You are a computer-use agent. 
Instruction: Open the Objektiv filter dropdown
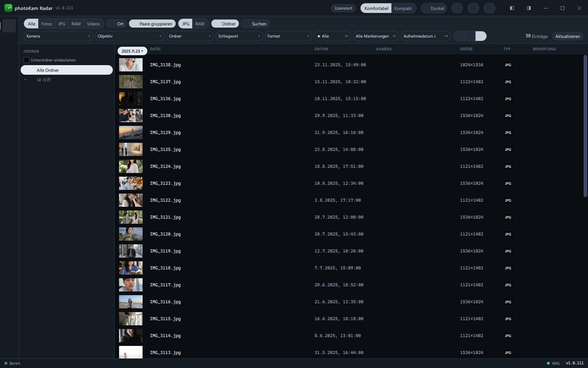(x=129, y=36)
